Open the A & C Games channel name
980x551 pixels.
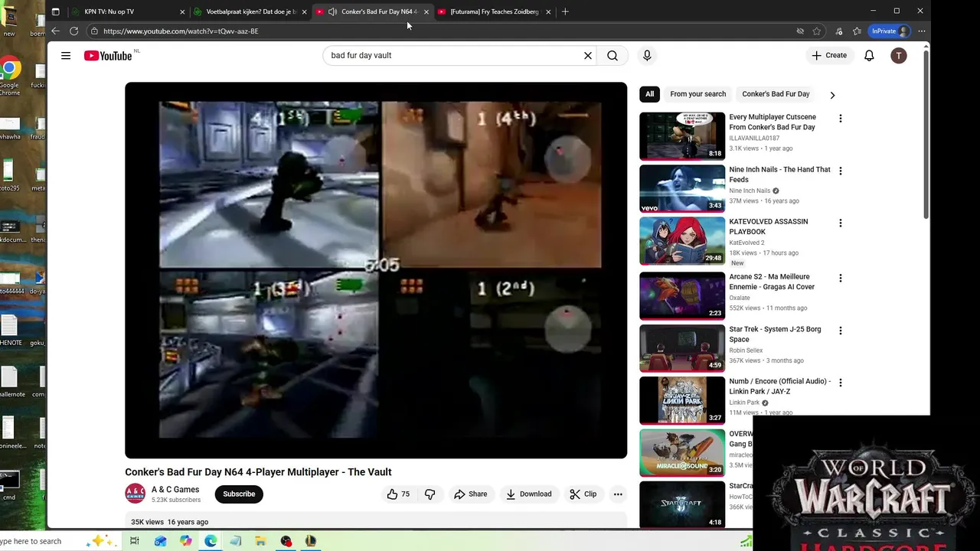(x=175, y=490)
